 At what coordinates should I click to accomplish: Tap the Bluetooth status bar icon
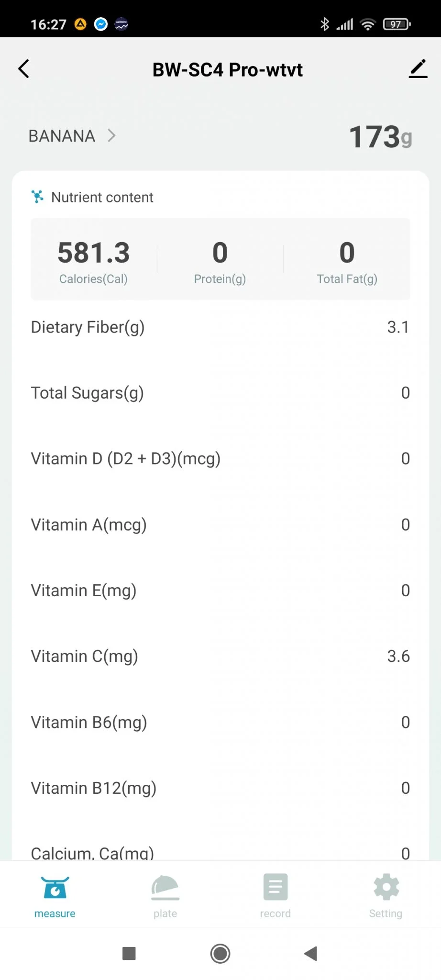[325, 24]
